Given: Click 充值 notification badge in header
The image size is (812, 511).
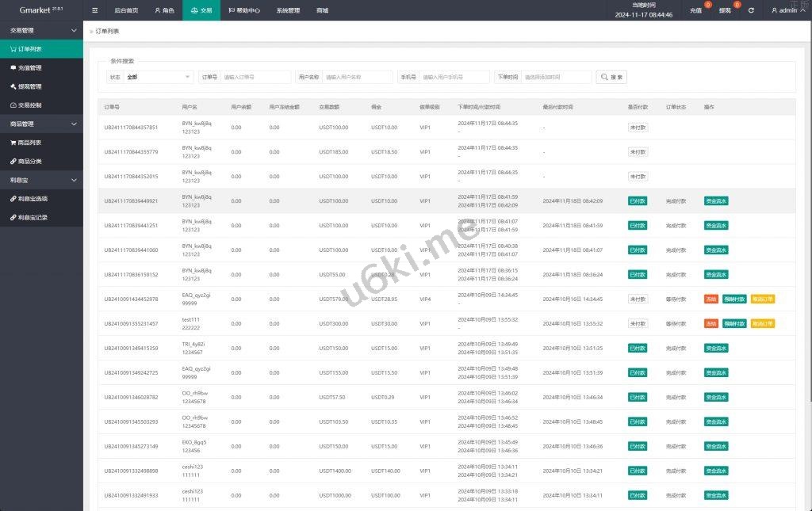Looking at the screenshot, I should point(697,10).
